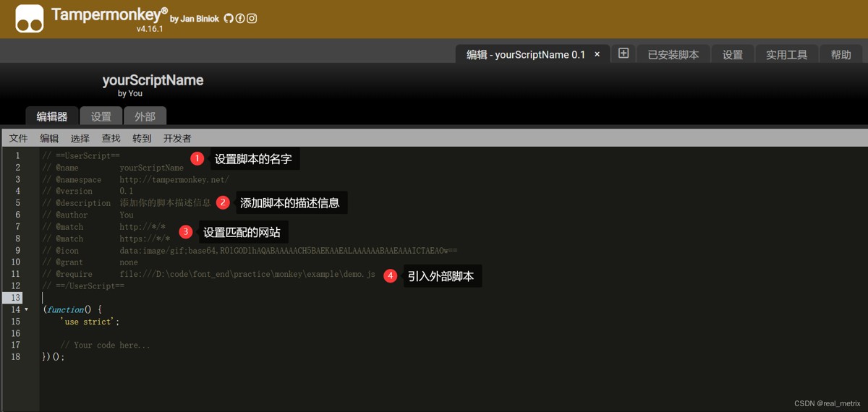Click the @author value You
This screenshot has width=868, height=412.
tap(127, 215)
